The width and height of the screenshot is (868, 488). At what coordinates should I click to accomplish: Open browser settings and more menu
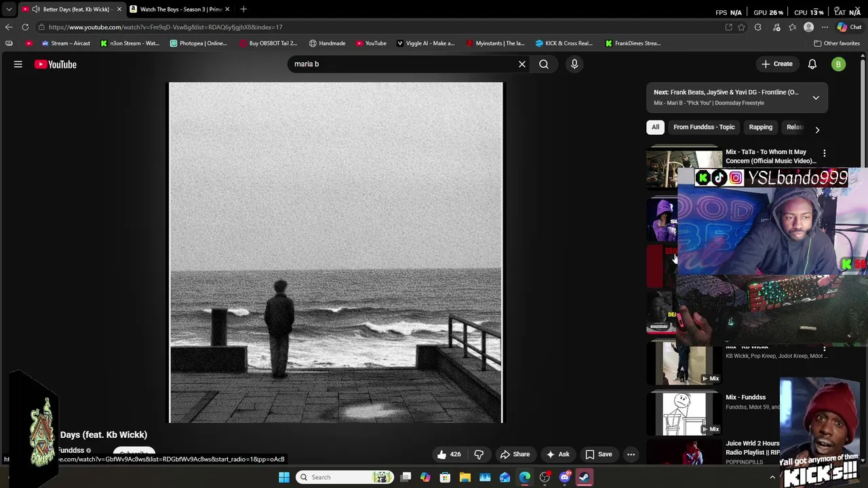(825, 27)
